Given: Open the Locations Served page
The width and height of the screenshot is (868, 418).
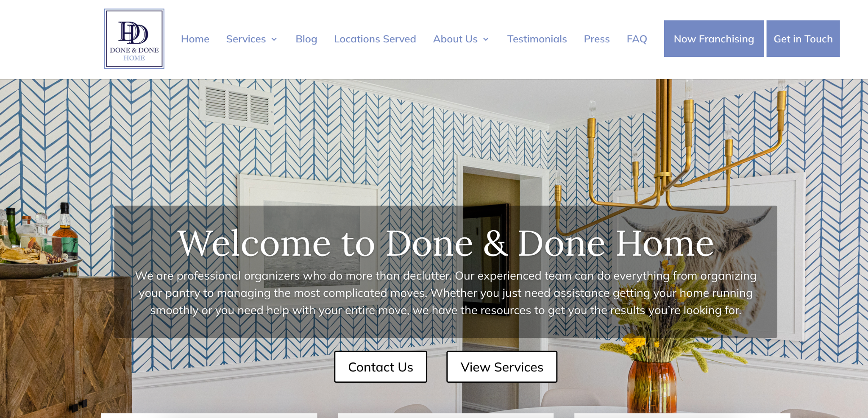Looking at the screenshot, I should (x=375, y=39).
